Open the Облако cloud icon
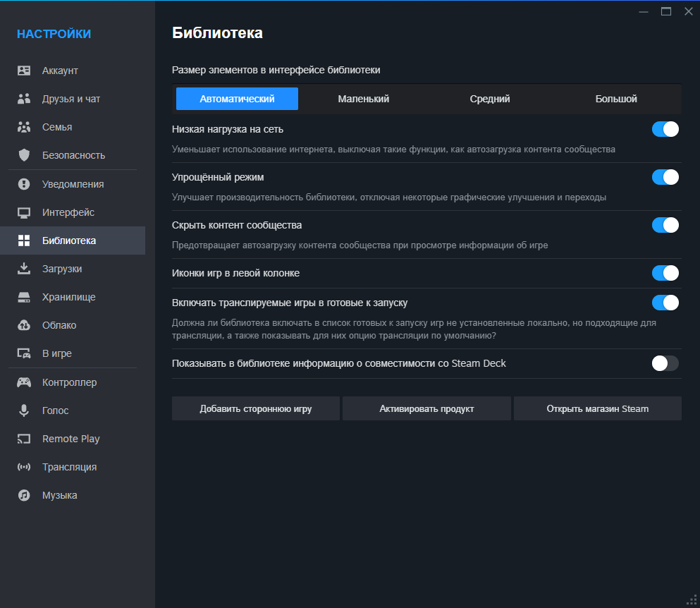The width and height of the screenshot is (700, 608). click(24, 324)
